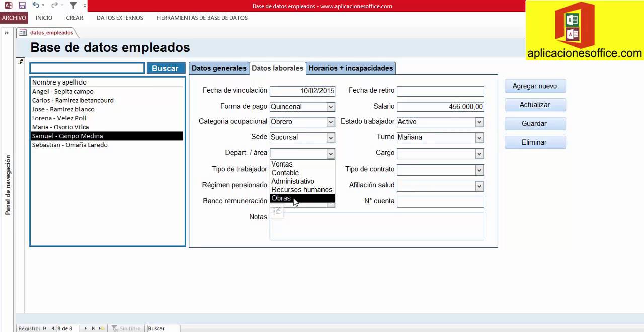Create new blank record navigation icon
This screenshot has width=644, height=332.
point(101,328)
